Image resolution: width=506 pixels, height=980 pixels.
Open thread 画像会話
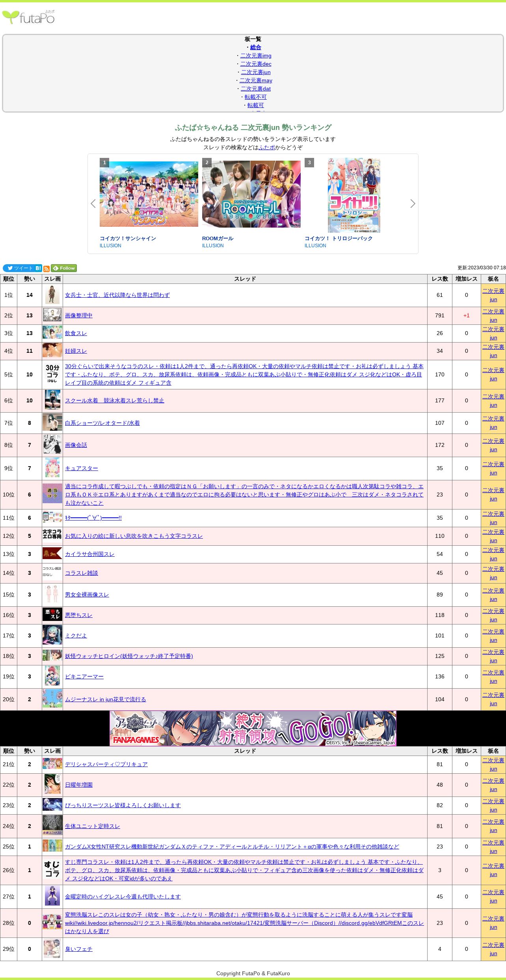pyautogui.click(x=76, y=445)
